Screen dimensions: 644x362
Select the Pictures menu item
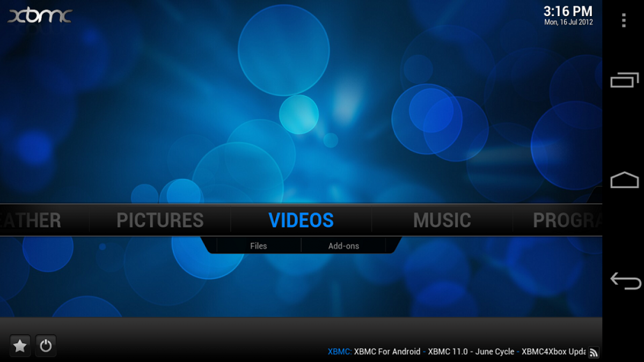(160, 220)
